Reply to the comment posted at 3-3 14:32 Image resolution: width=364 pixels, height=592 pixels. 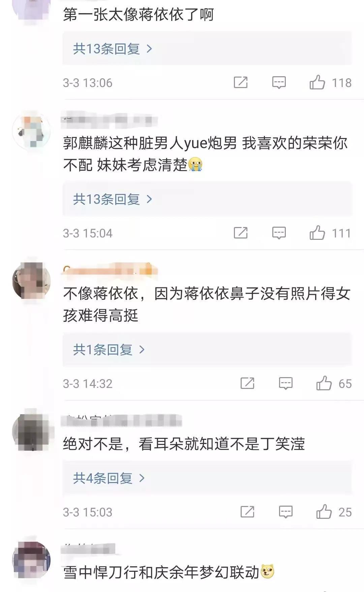[x=286, y=383]
